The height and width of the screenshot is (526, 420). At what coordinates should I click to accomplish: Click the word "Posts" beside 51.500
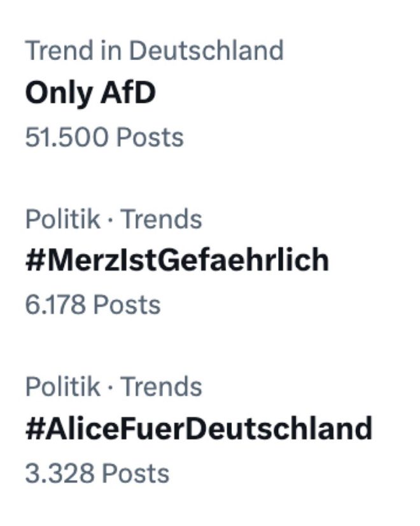[x=150, y=137]
